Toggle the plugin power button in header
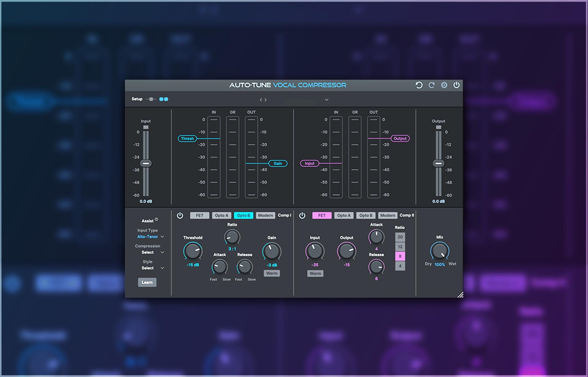The height and width of the screenshot is (377, 588). click(456, 85)
